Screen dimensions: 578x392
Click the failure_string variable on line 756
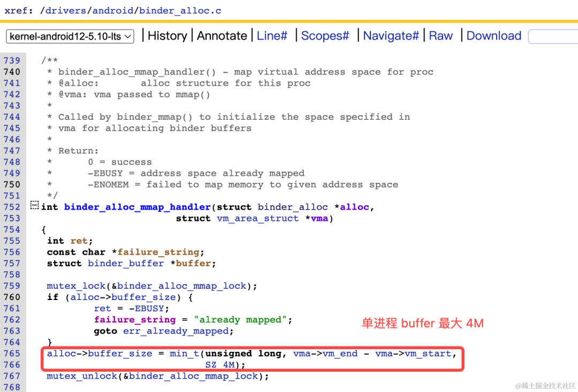(158, 252)
